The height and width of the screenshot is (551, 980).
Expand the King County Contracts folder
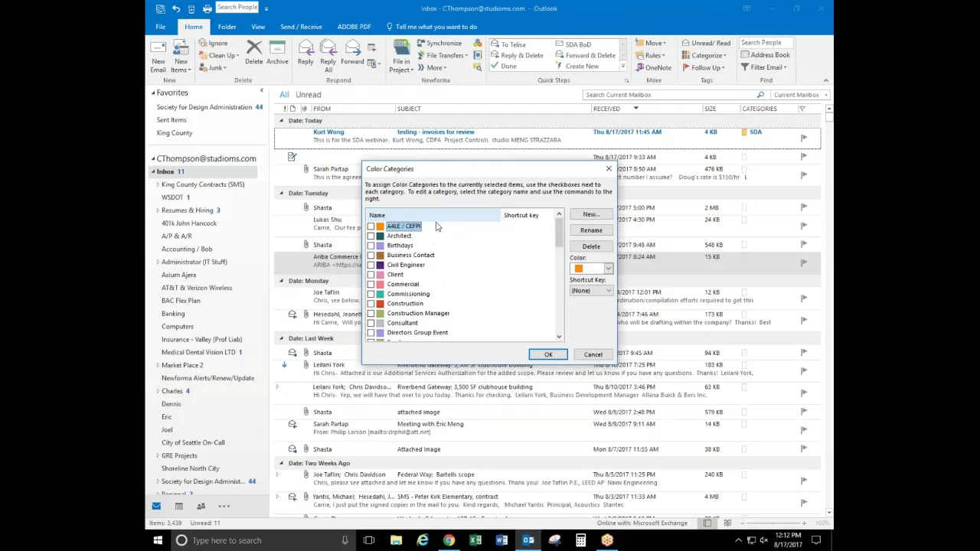point(158,184)
